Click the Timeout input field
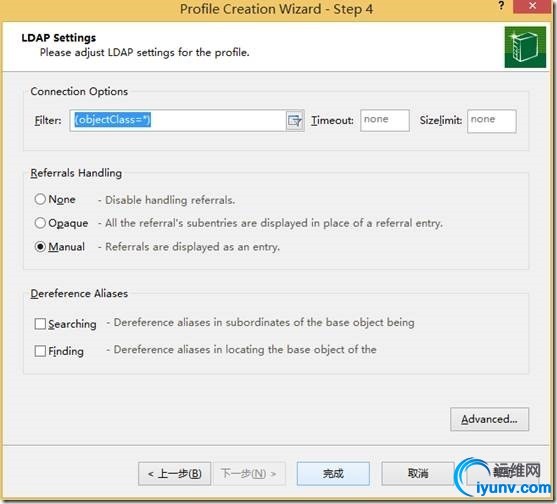 pyautogui.click(x=385, y=121)
